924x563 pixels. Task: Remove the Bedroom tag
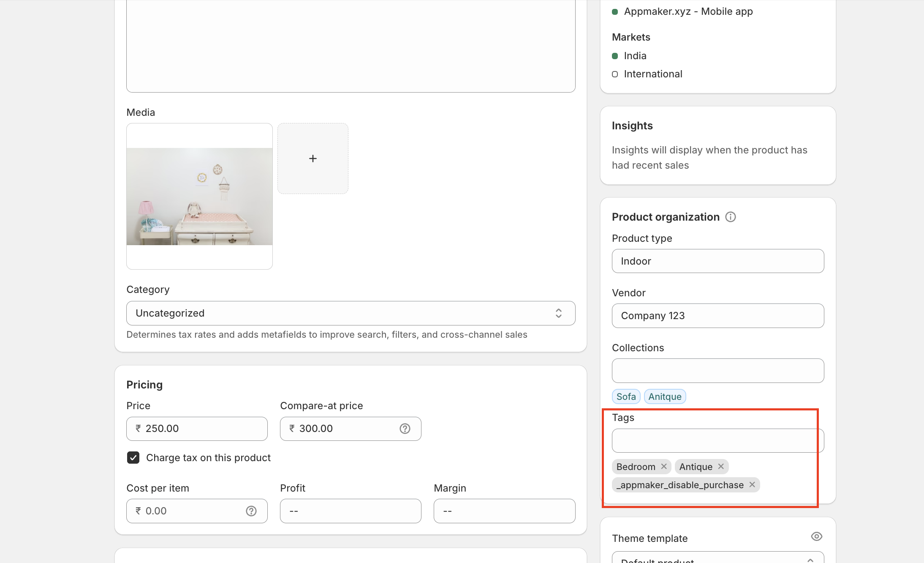point(664,466)
